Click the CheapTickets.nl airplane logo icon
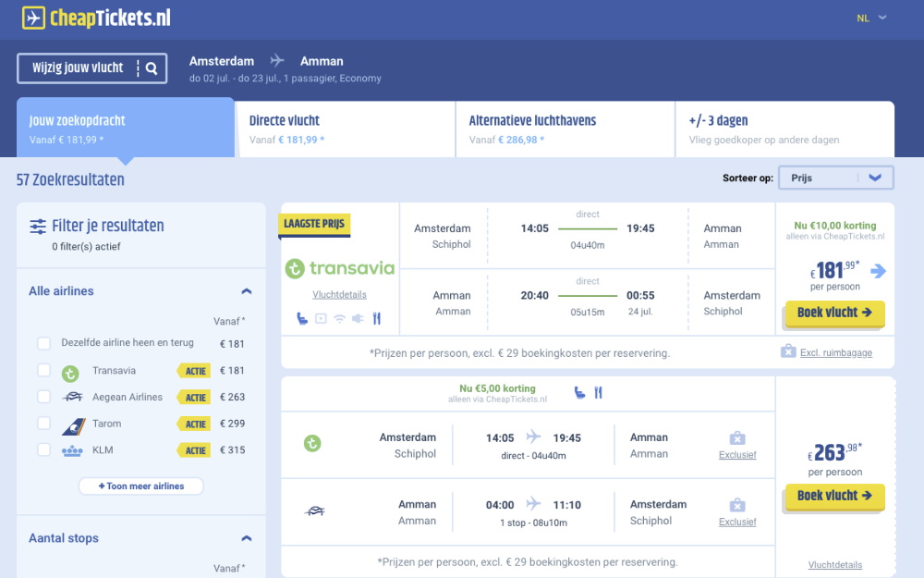The width and height of the screenshot is (924, 578). coord(33,18)
